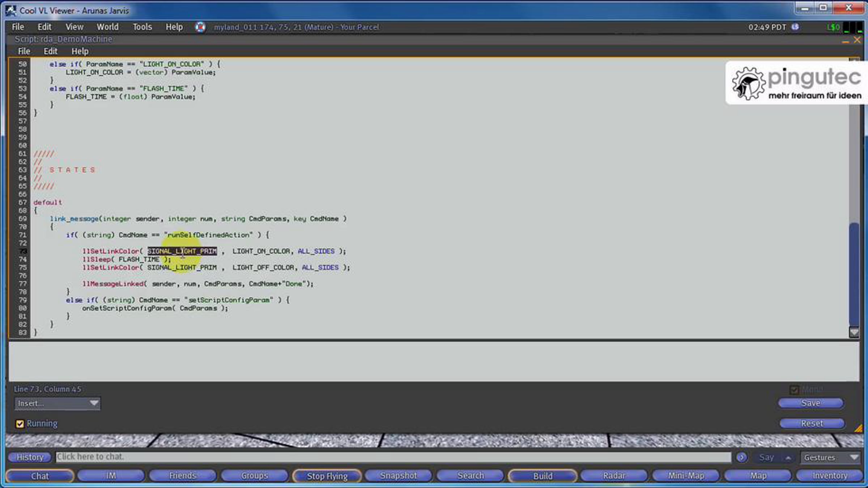The image size is (868, 488).
Task: Click the script window resize corner handle
Action: [858, 429]
